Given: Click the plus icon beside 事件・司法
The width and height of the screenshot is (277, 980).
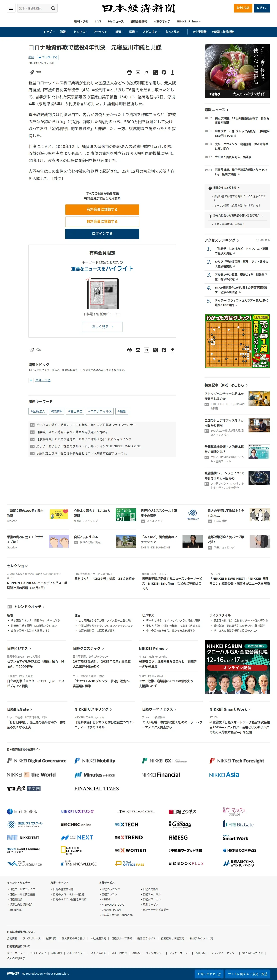Looking at the screenshot, I should point(31,380).
